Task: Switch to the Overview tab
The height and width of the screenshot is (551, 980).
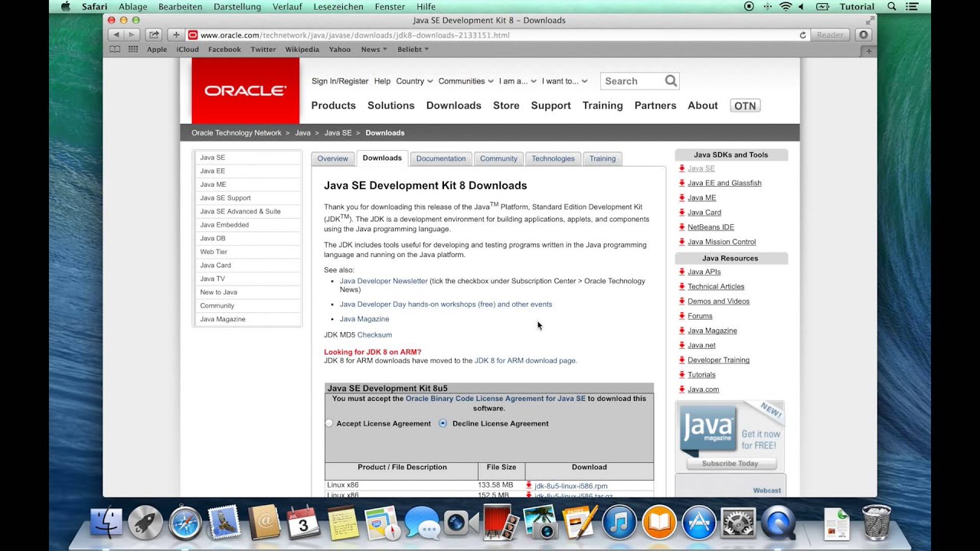Action: [332, 158]
